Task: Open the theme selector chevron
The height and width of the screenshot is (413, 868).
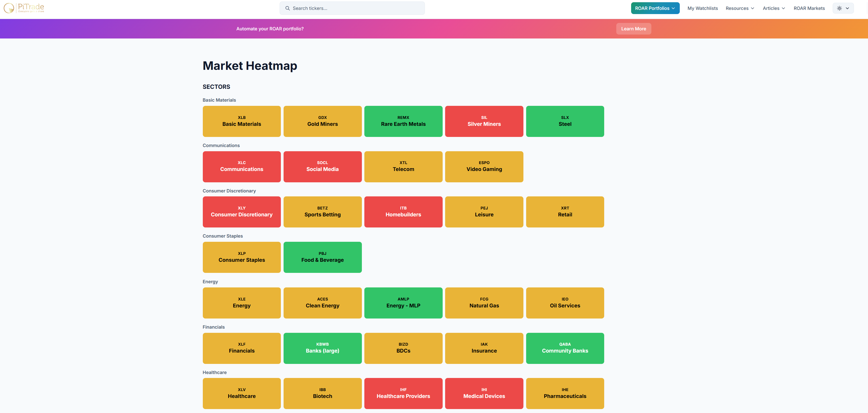Action: (x=847, y=8)
